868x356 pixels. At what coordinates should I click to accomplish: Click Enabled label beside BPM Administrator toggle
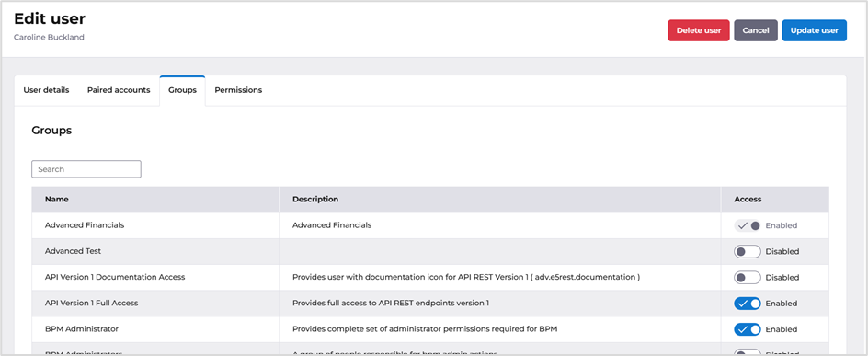[x=781, y=329]
